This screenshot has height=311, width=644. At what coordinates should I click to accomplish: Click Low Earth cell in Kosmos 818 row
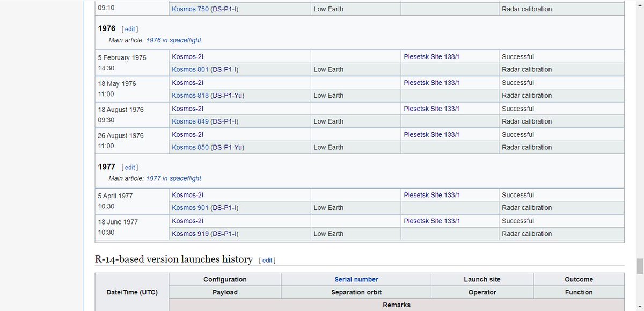[x=356, y=96]
